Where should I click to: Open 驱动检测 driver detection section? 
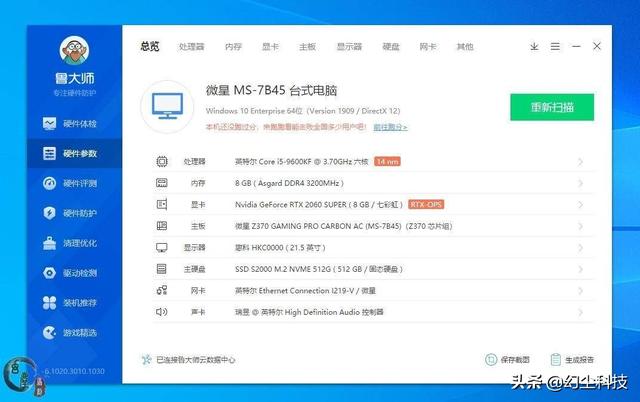[70, 273]
